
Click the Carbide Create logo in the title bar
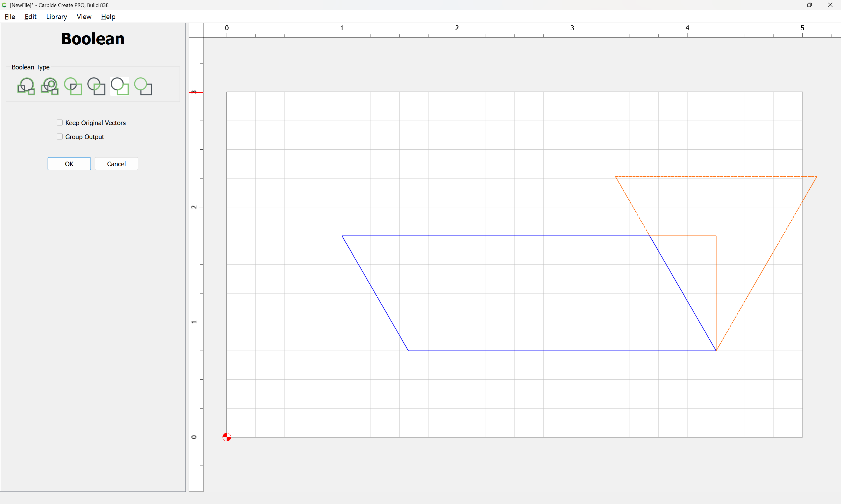(x=4, y=5)
